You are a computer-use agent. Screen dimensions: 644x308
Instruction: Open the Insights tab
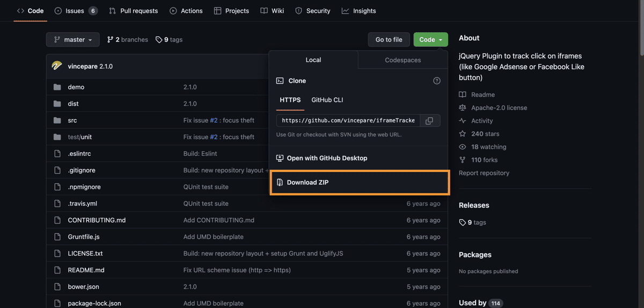(358, 11)
